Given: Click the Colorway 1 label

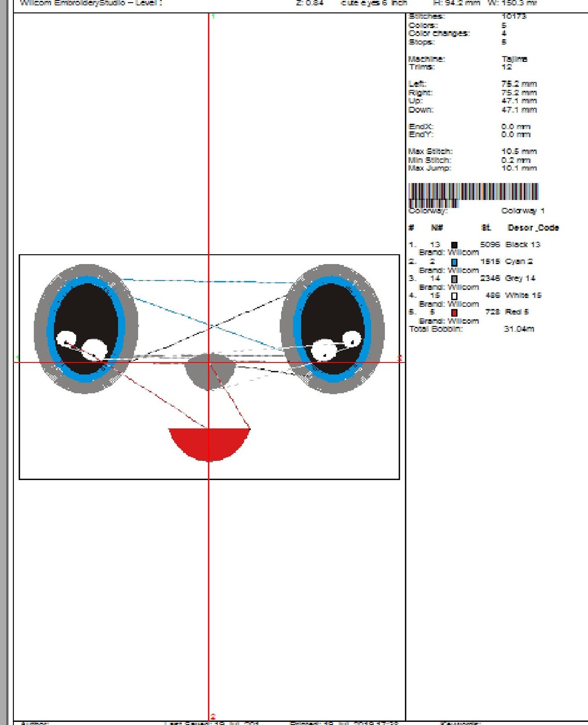Looking at the screenshot, I should click(x=522, y=210).
